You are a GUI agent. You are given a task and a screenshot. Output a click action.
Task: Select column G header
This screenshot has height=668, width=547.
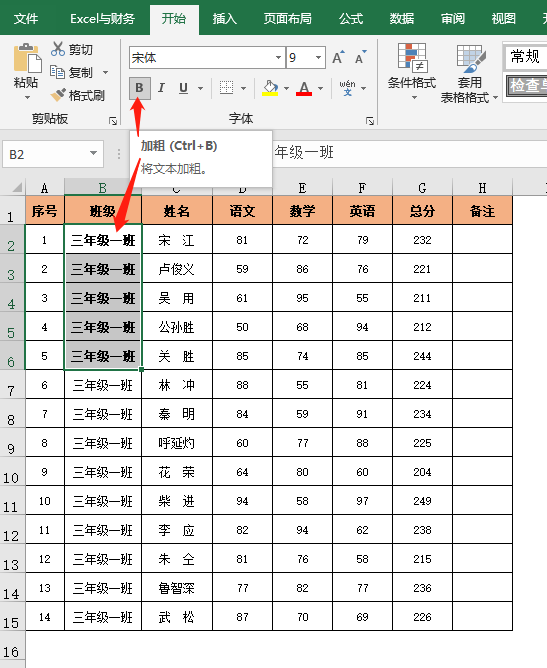click(422, 187)
